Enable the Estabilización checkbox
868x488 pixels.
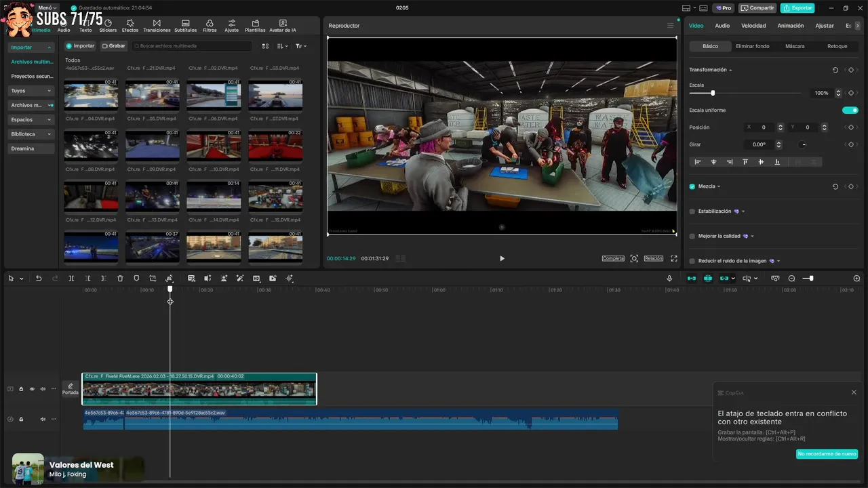click(692, 211)
